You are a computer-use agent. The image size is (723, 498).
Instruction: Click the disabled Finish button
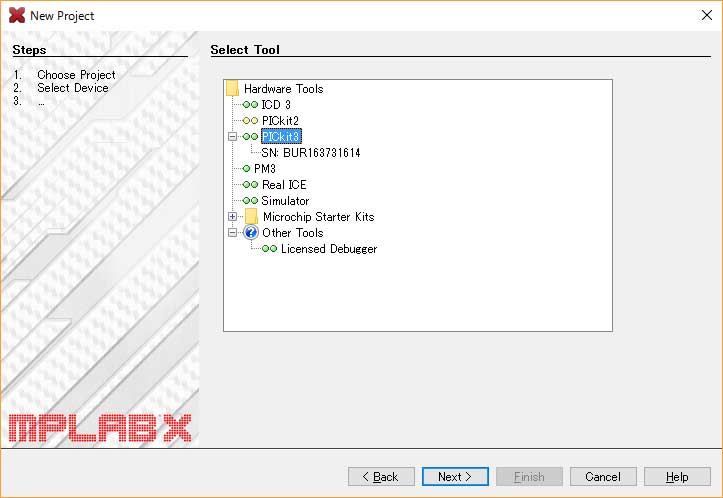tap(529, 476)
